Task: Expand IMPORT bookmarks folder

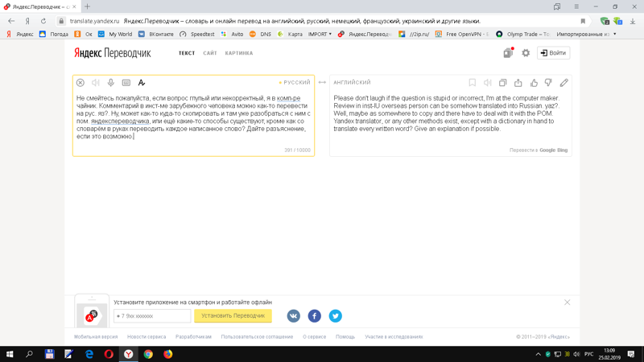Action: tap(320, 35)
